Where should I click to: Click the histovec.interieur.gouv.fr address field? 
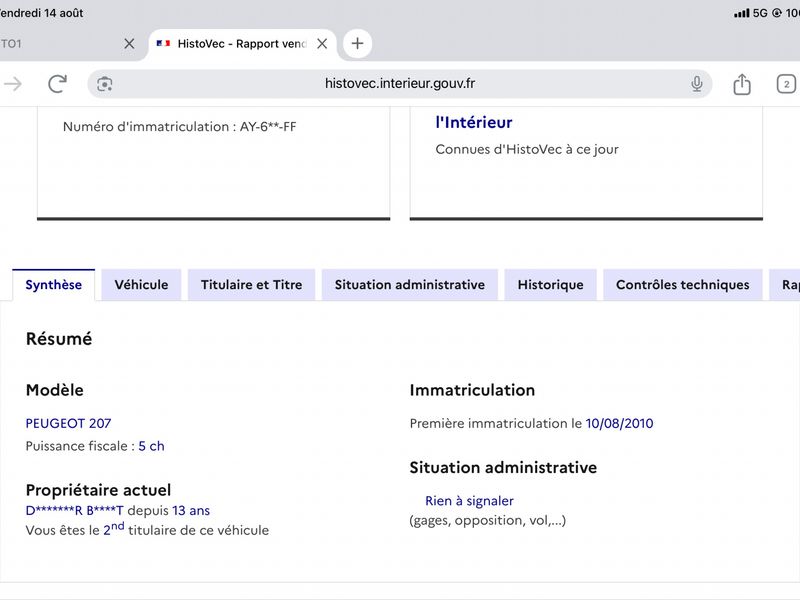click(399, 84)
